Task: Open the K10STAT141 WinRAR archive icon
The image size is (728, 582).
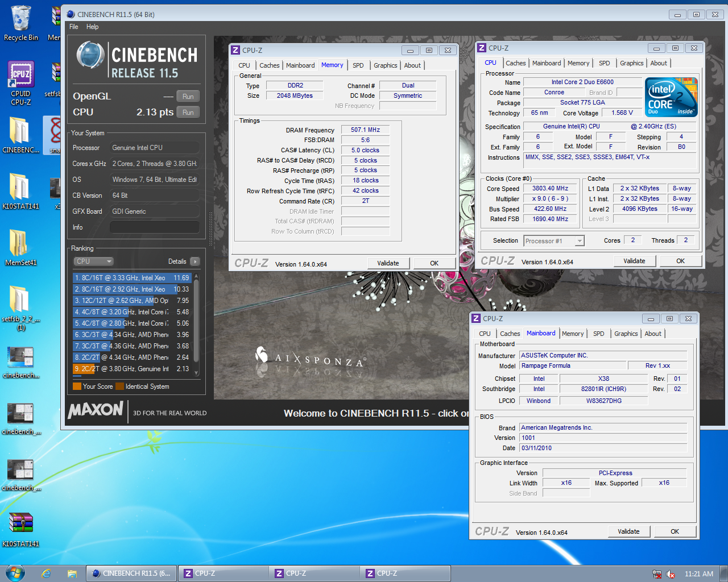Action: tap(20, 530)
